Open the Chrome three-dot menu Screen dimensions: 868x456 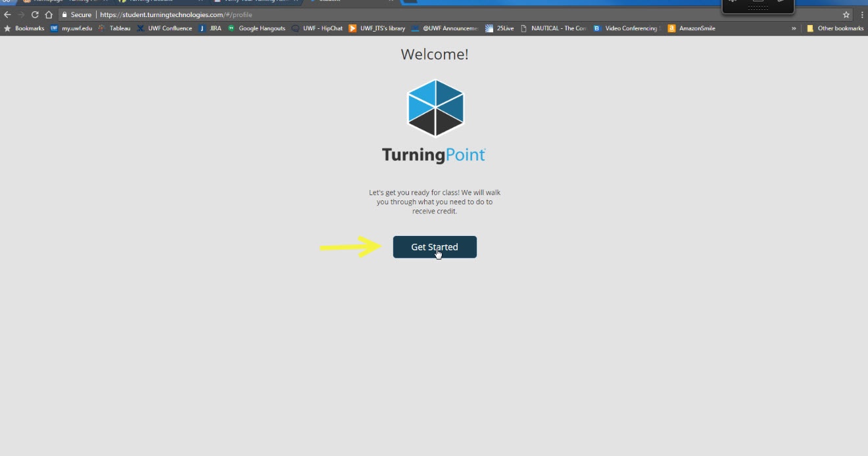pyautogui.click(x=861, y=14)
